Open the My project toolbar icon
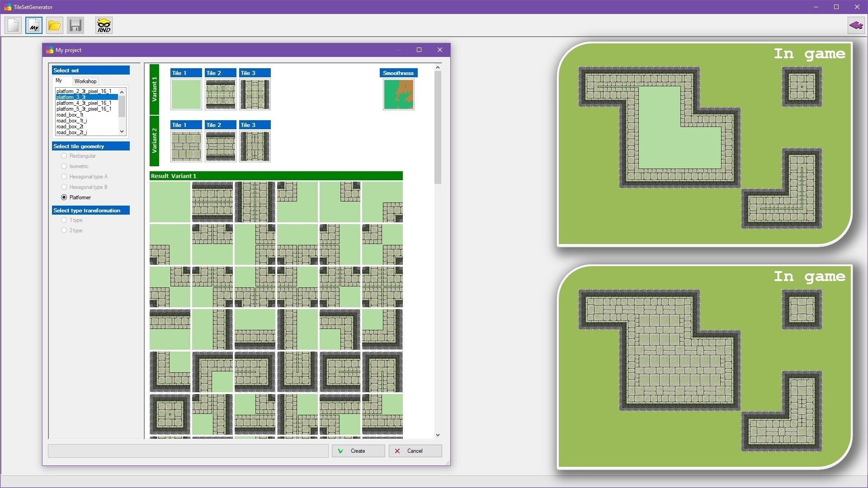 pyautogui.click(x=34, y=25)
